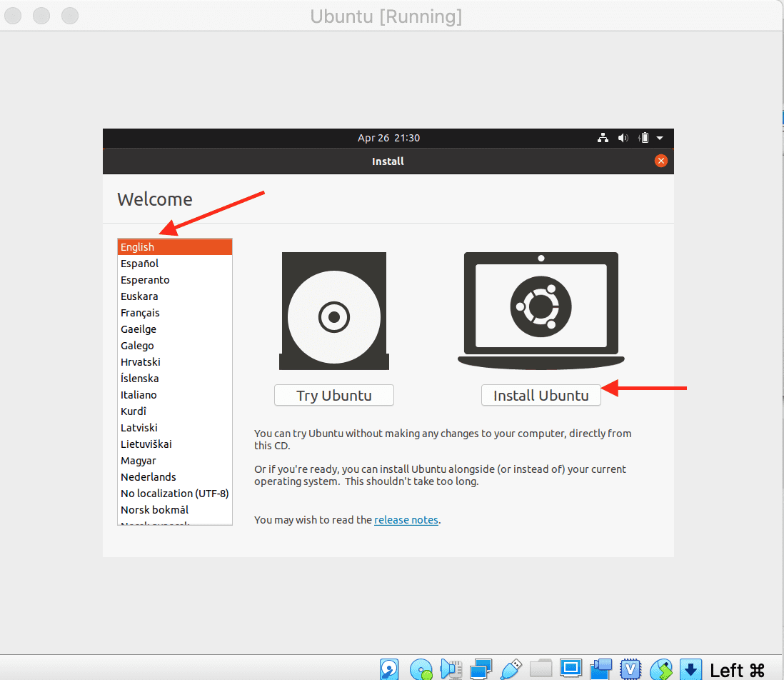Choose Italiano from the language list
The image size is (784, 680).
tap(139, 395)
